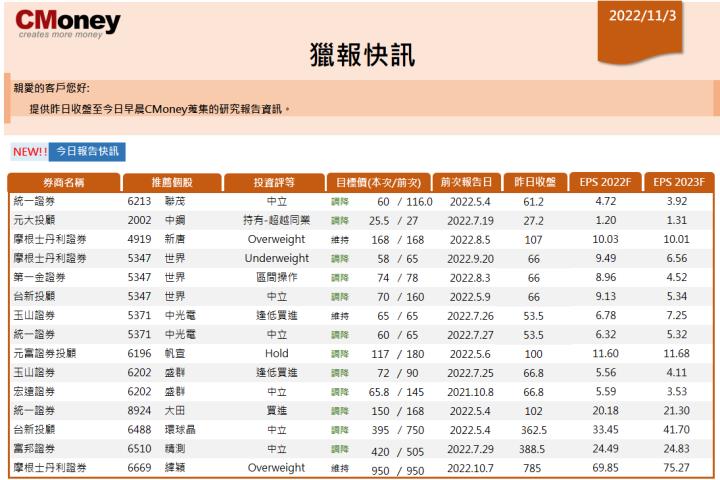Click report date 2022.7.19
The width and height of the screenshot is (720, 480).
[470, 221]
